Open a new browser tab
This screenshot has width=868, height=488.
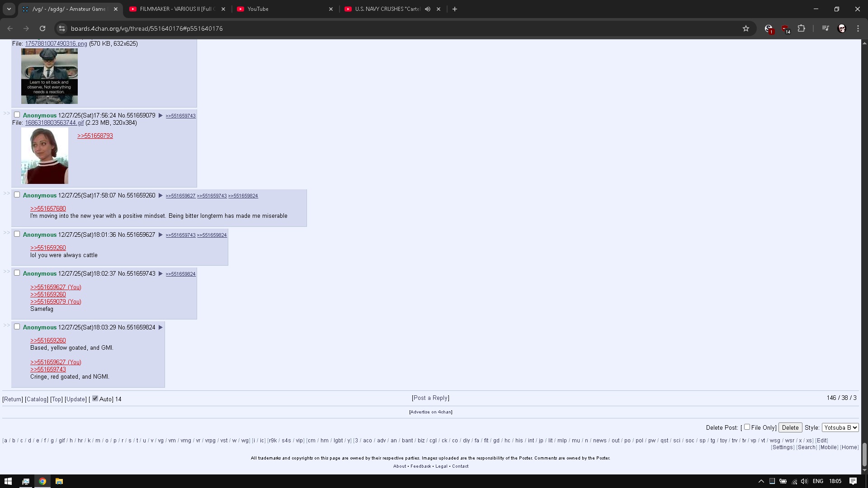455,9
